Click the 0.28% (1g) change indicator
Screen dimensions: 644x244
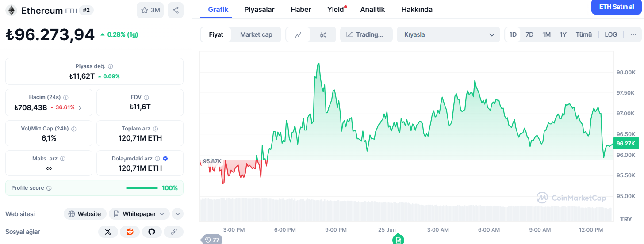pyautogui.click(x=119, y=34)
